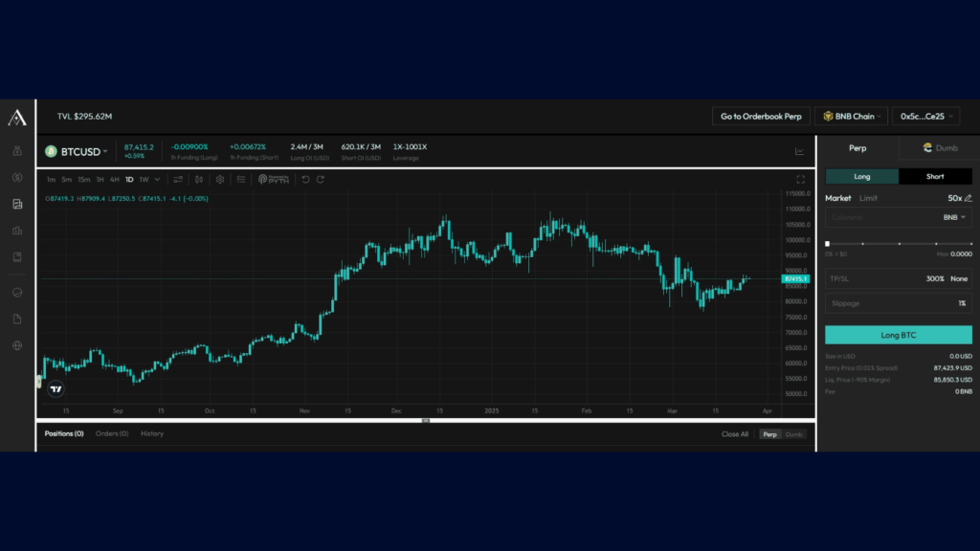Edit the 50x leverage pencil icon

click(x=969, y=198)
